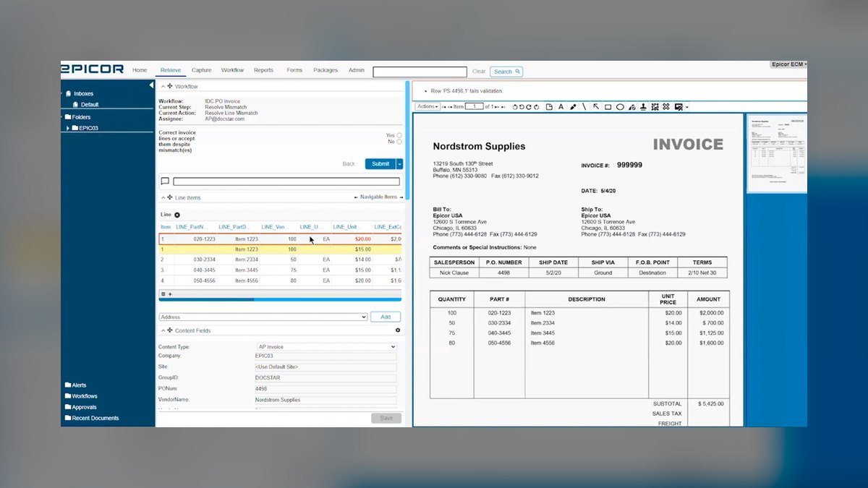Open the Admin tab
The width and height of the screenshot is (868, 488).
click(x=357, y=70)
